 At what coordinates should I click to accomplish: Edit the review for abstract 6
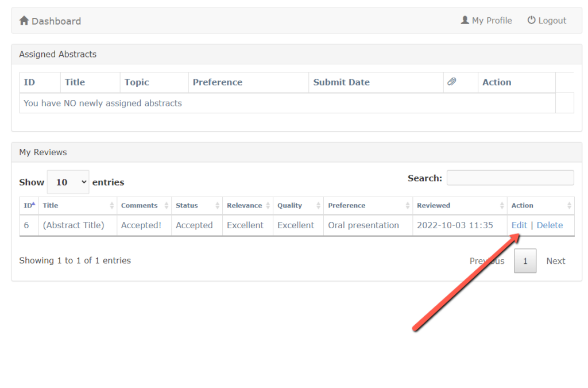click(x=519, y=225)
